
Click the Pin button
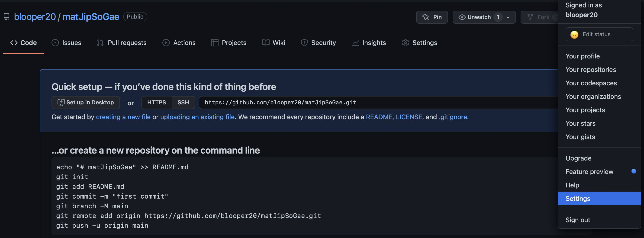pos(432,17)
